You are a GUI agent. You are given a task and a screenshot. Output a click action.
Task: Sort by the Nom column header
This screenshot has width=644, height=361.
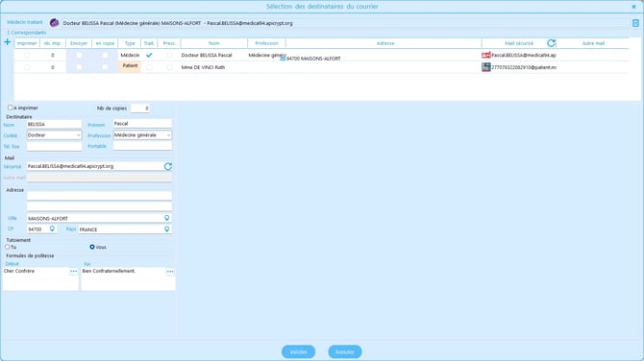(x=214, y=43)
